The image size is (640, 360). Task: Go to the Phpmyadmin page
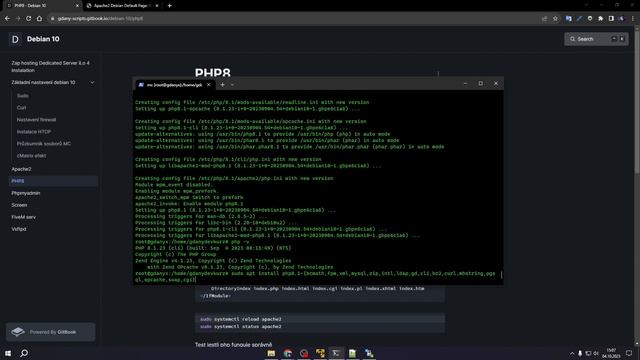tap(26, 193)
